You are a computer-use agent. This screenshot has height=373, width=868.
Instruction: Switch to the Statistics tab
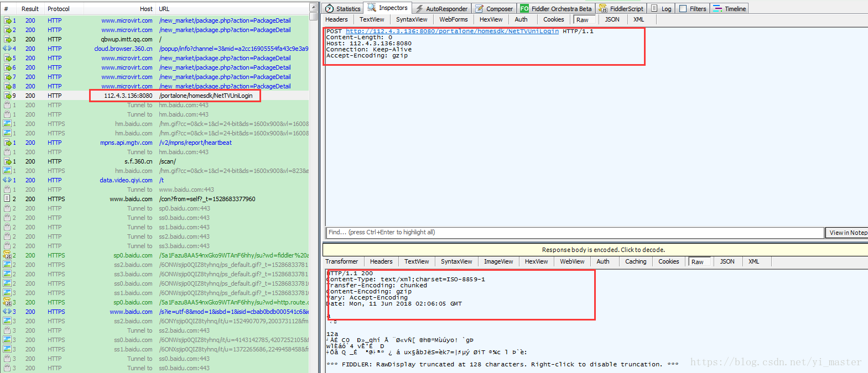point(342,8)
